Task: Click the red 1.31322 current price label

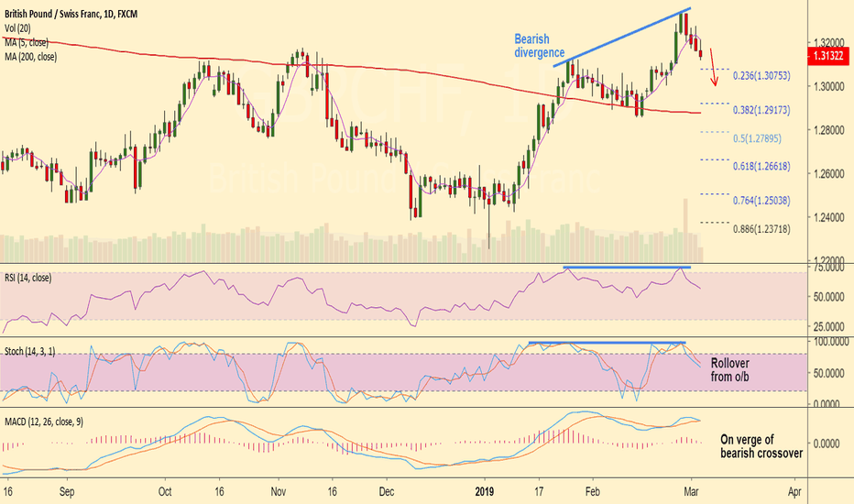Action: point(829,56)
